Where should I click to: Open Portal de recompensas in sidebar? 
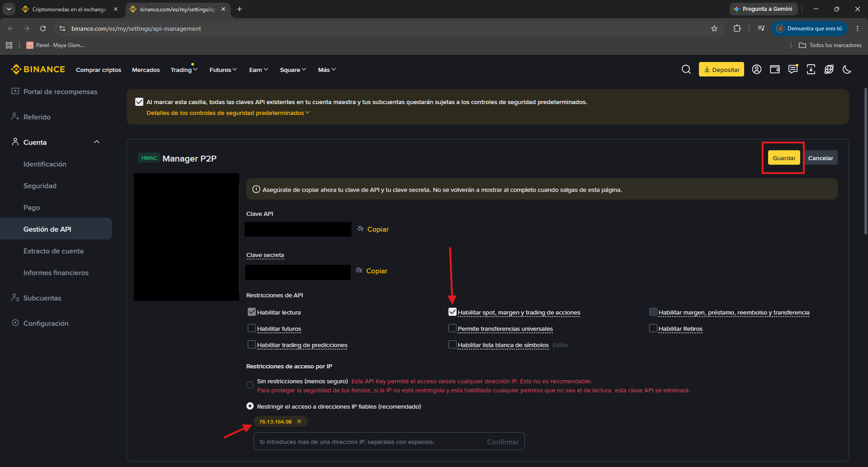[54, 92]
